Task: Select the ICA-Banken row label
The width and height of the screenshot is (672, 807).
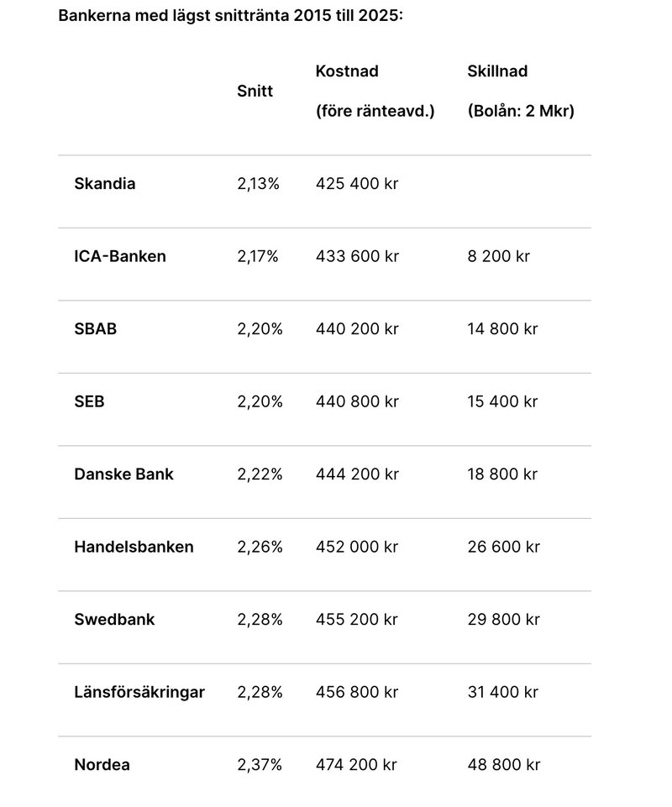Action: tap(120, 257)
